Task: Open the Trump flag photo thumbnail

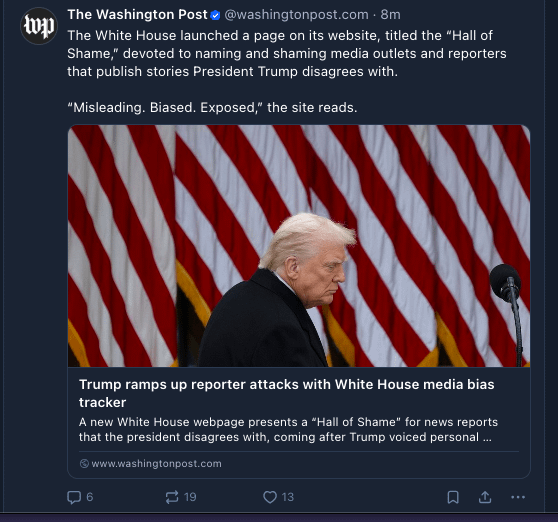Action: click(x=299, y=246)
